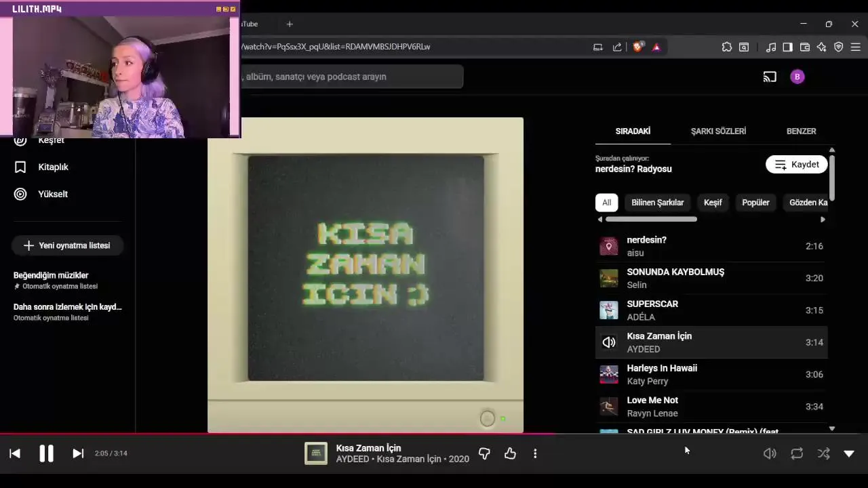Select the Gözden Ka filter chip
868x488 pixels.
pyautogui.click(x=807, y=203)
